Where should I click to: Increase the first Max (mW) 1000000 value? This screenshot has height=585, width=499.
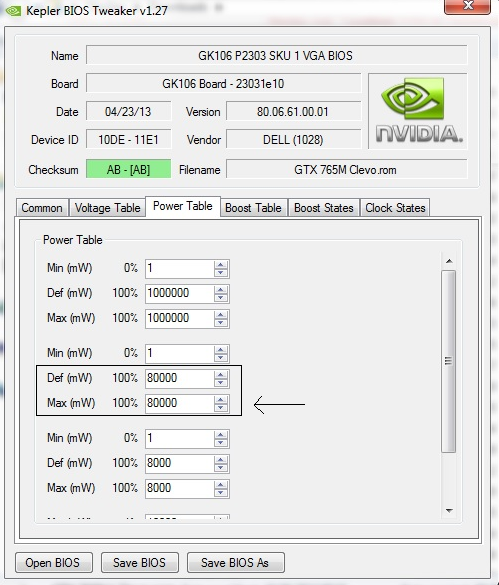(221, 315)
